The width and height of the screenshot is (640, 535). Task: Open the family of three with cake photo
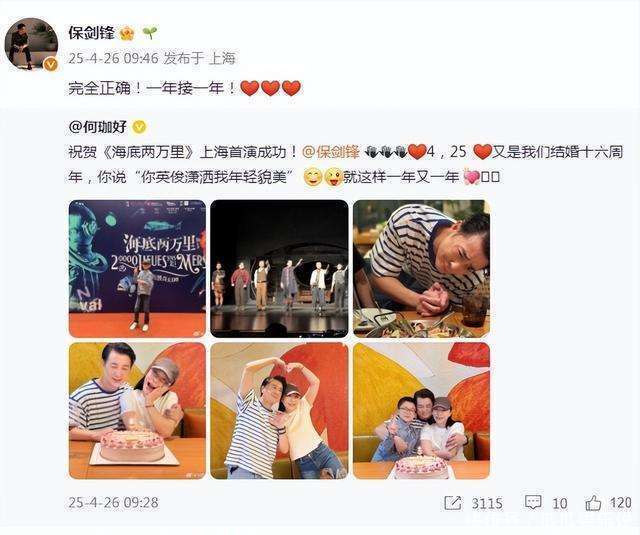pyautogui.click(x=421, y=411)
